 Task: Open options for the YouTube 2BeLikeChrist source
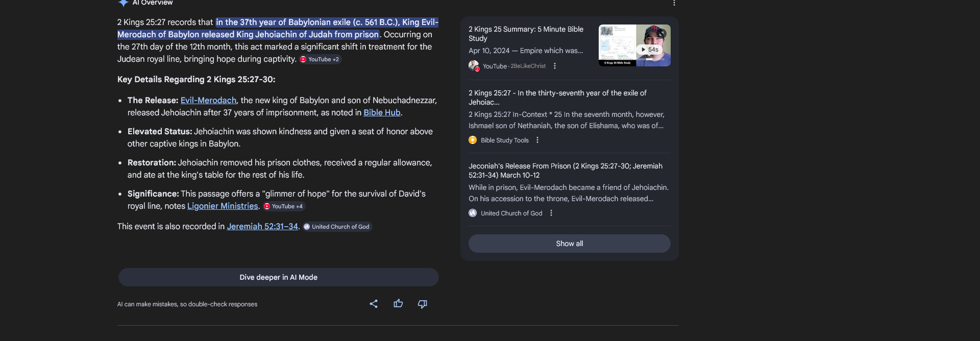[x=555, y=66]
